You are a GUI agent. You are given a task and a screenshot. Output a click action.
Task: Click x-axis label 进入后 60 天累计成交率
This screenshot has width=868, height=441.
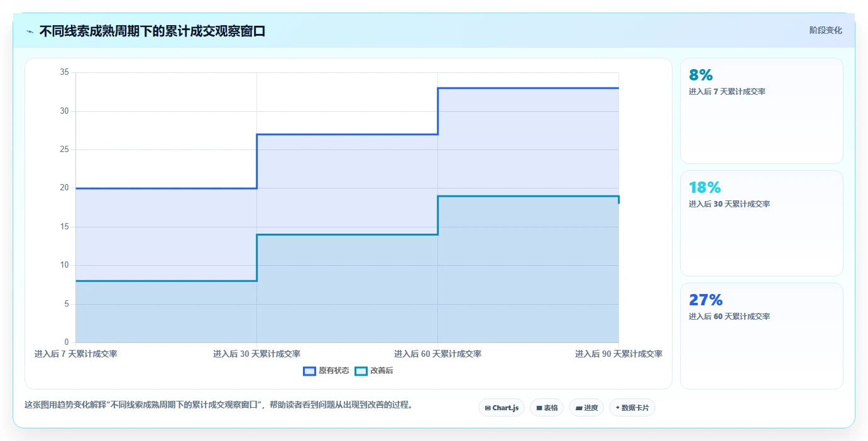(x=437, y=354)
